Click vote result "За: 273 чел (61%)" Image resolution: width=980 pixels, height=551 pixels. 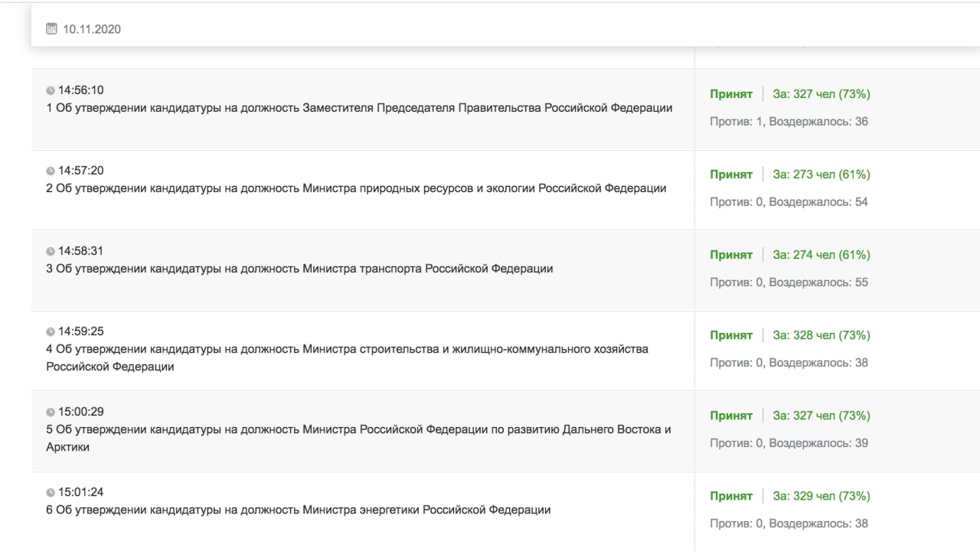point(821,174)
